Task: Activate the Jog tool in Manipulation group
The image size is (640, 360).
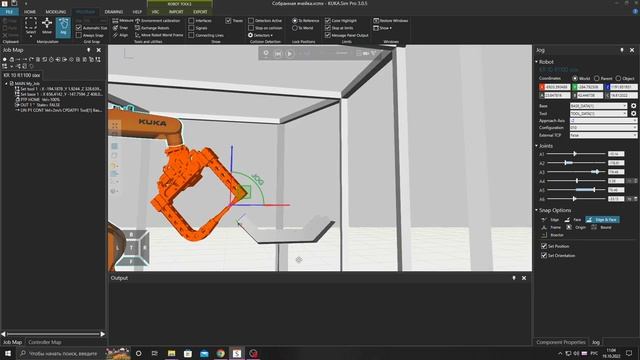Action: click(x=63, y=27)
